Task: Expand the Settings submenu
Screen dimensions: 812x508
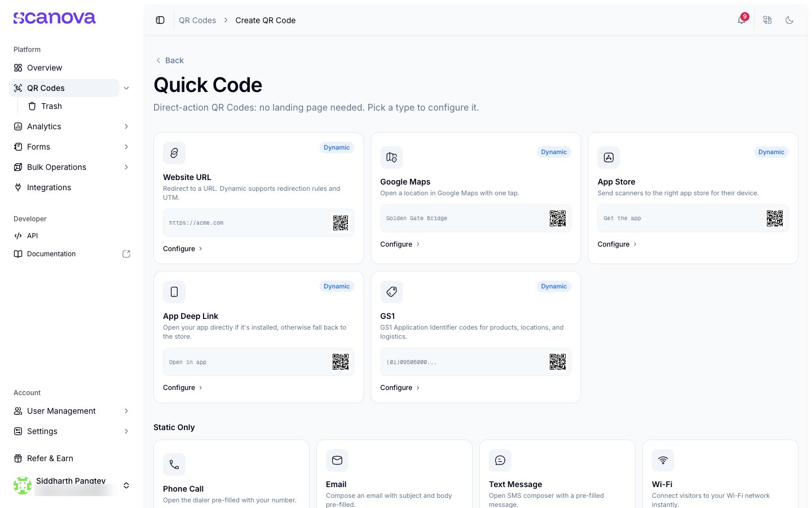Action: point(126,431)
